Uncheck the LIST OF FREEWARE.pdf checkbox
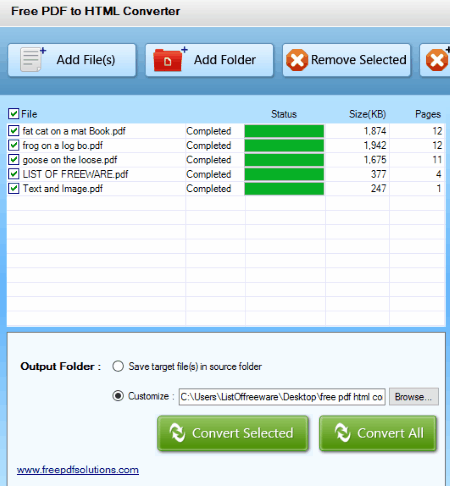This screenshot has width=450, height=486. coord(13,174)
